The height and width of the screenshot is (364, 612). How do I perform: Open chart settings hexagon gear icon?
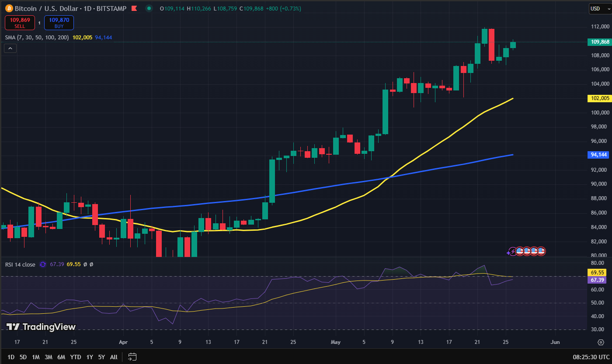tap(601, 341)
